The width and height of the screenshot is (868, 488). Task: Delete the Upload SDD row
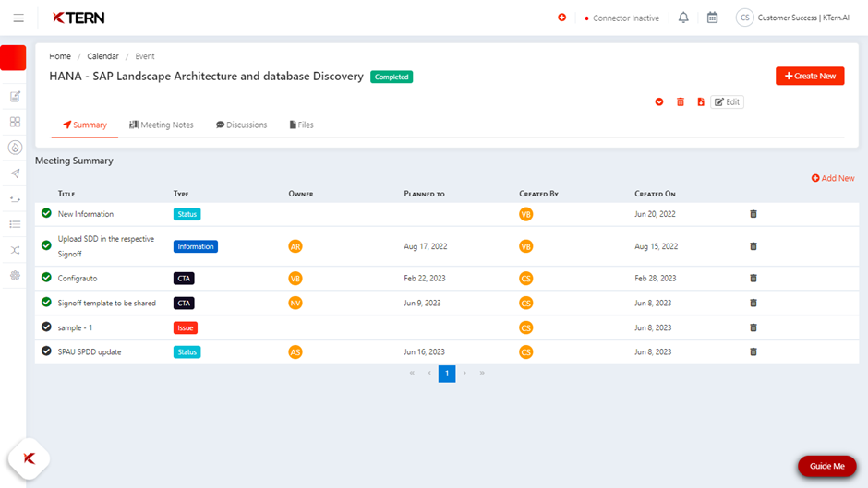tap(753, 246)
